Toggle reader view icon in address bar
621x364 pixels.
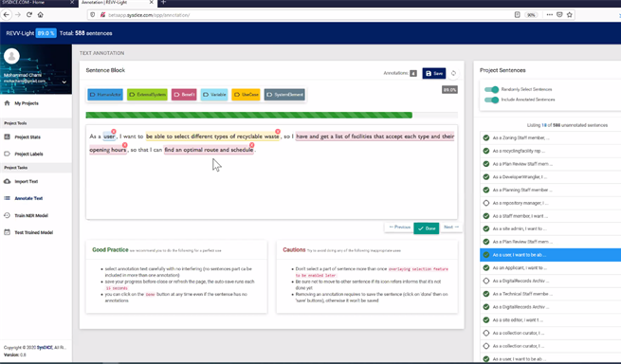tap(517, 14)
